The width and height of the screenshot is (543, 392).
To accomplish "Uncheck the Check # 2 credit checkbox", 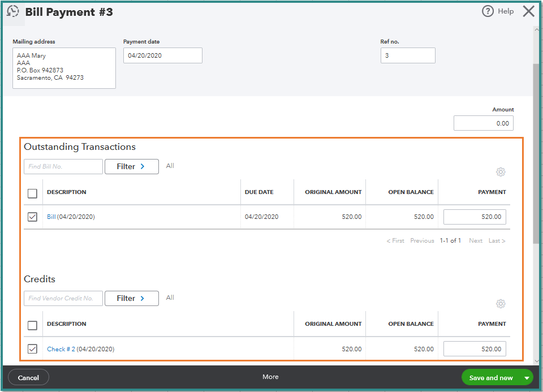I will click(32, 348).
